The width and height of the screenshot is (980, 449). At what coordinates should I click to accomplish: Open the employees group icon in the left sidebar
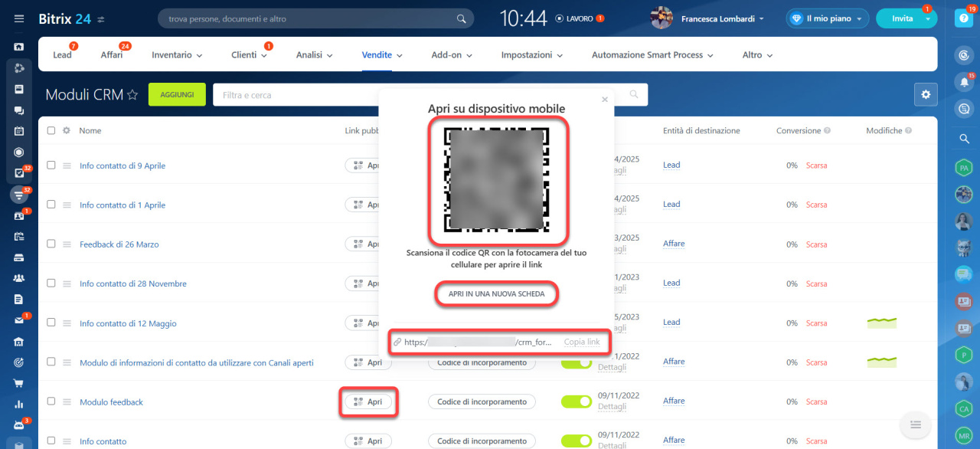click(x=19, y=278)
